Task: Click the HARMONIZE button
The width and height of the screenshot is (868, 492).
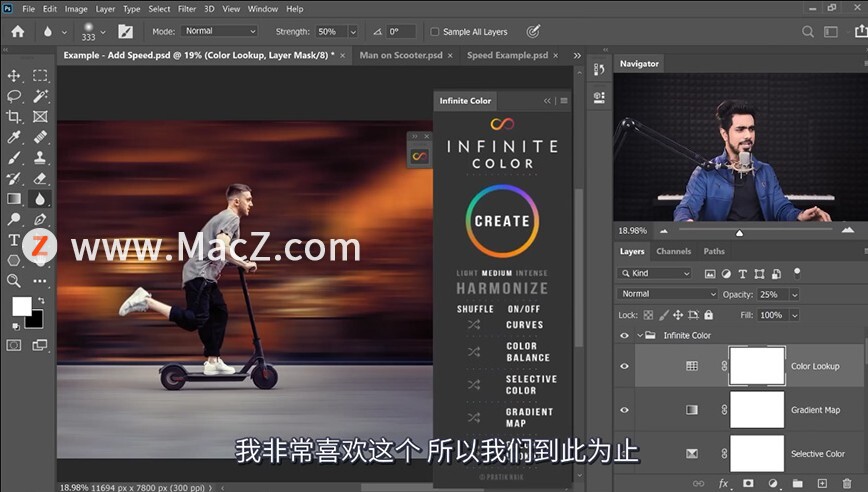Action: pyautogui.click(x=502, y=288)
